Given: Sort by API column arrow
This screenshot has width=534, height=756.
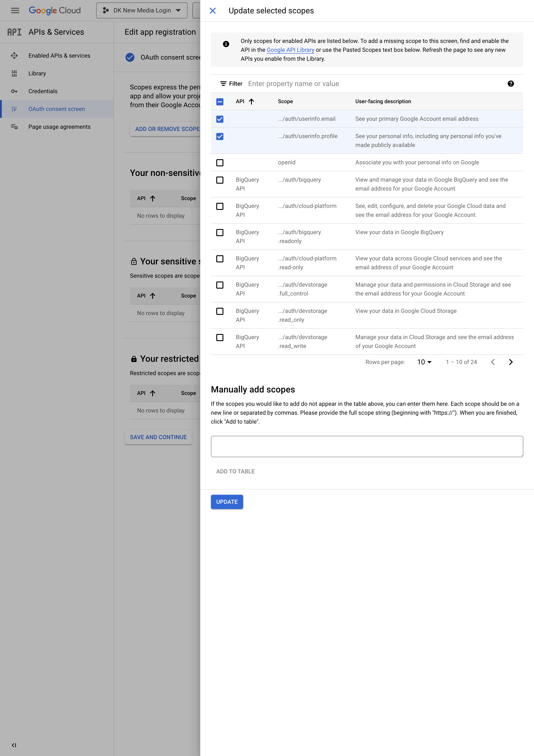Looking at the screenshot, I should pyautogui.click(x=251, y=101).
